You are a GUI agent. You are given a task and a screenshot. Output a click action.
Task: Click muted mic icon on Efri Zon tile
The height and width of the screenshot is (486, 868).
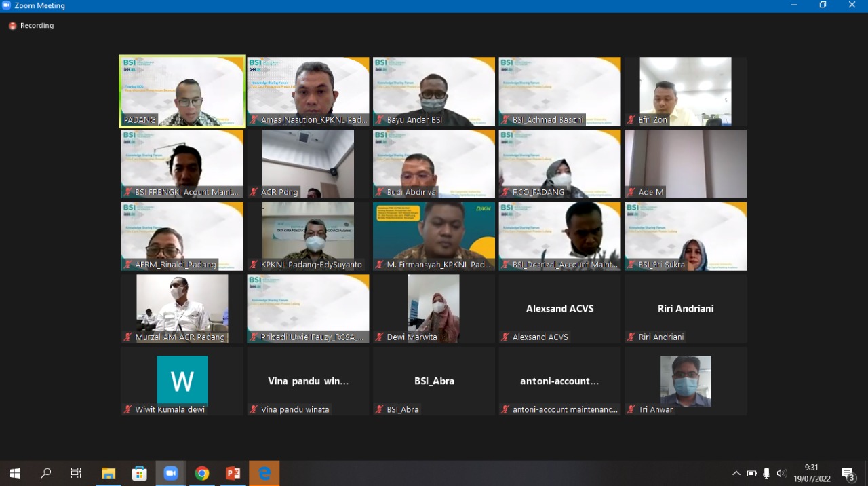pyautogui.click(x=631, y=120)
